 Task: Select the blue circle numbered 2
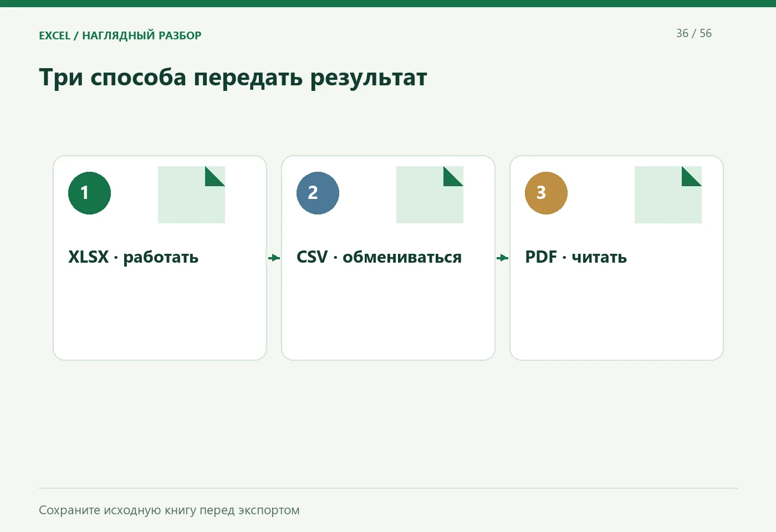(x=318, y=193)
